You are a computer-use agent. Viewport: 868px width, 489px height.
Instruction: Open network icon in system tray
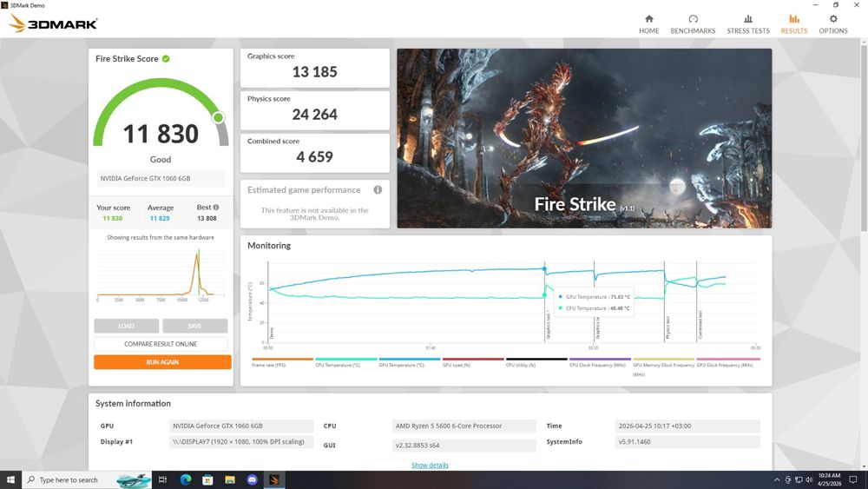tap(799, 479)
